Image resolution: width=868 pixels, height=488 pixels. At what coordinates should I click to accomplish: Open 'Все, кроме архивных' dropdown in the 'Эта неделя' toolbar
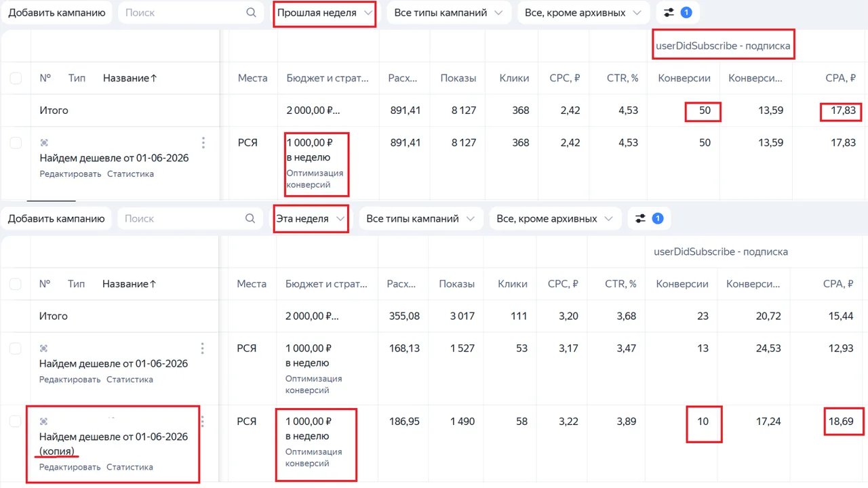pos(554,218)
